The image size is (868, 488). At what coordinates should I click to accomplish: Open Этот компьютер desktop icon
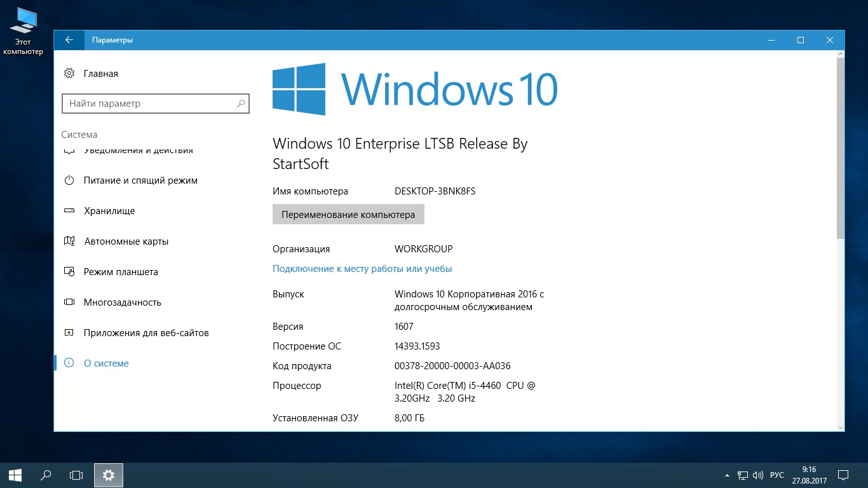coord(24,30)
